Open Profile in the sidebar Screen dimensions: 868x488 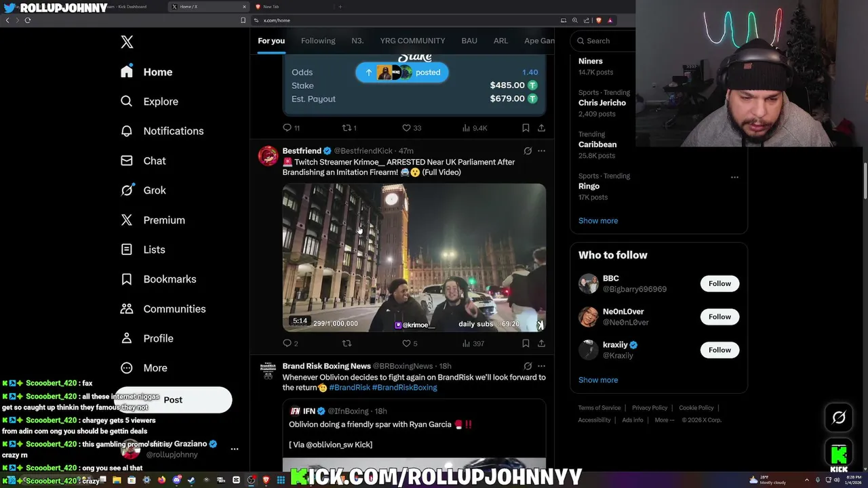point(147,338)
